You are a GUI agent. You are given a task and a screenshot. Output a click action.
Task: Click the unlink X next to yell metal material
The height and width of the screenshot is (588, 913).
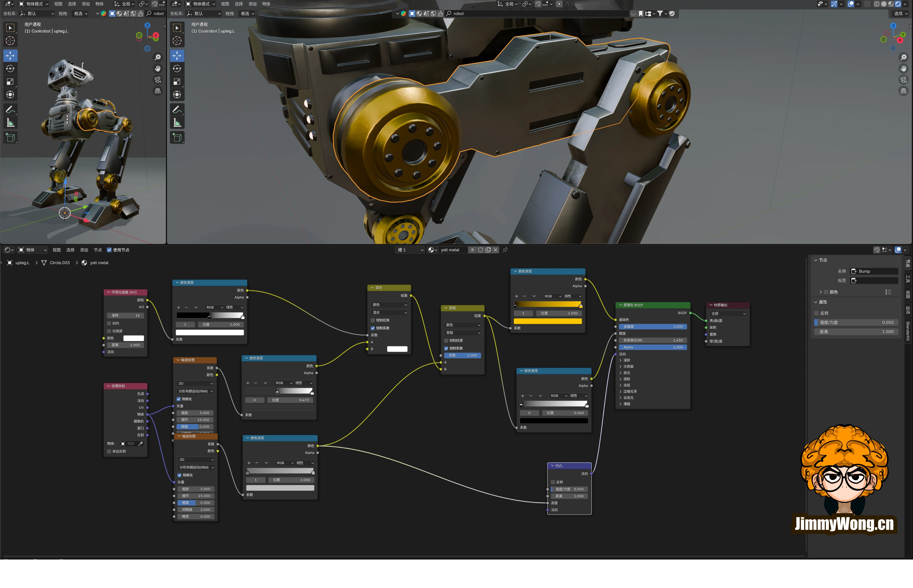[x=496, y=250]
